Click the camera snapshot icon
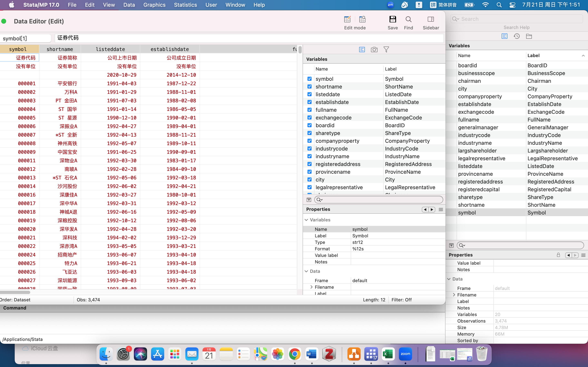The height and width of the screenshot is (367, 588). [374, 50]
